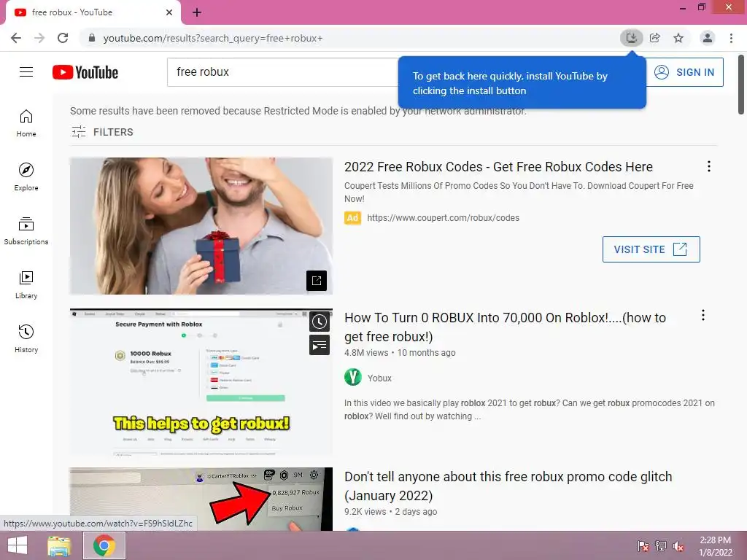Click the YouTube logo
The image size is (747, 560).
(x=85, y=72)
